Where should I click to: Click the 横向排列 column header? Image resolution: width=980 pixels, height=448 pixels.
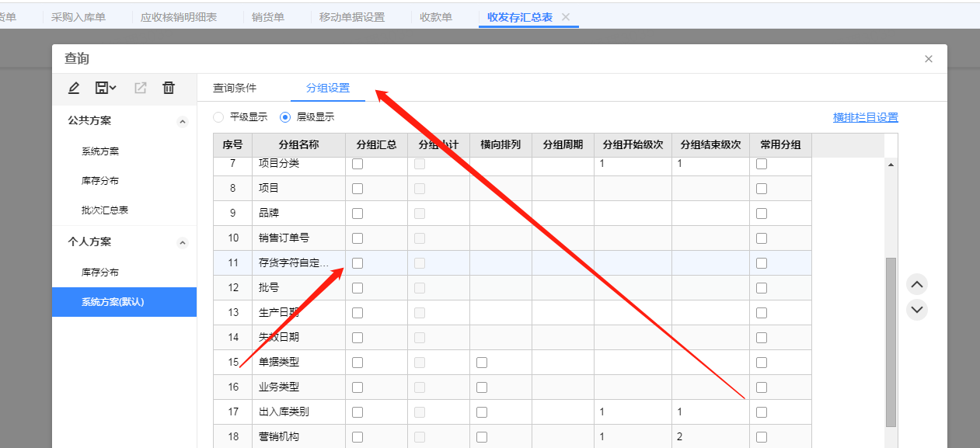tap(501, 144)
